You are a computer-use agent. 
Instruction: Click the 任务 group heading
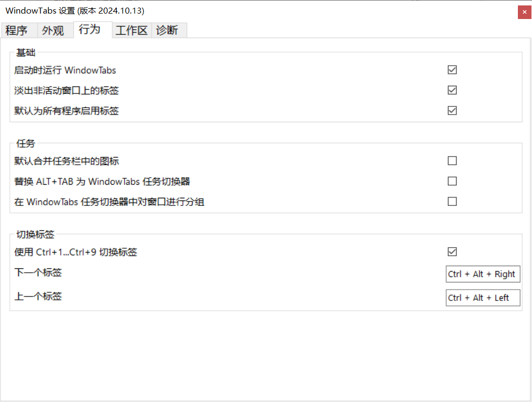(x=26, y=143)
